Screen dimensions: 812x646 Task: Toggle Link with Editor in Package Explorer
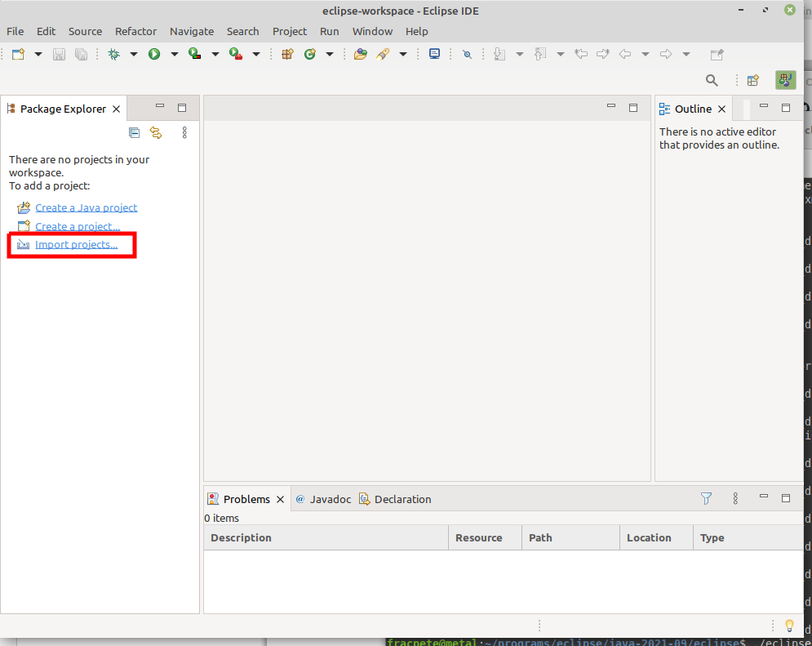coord(156,133)
